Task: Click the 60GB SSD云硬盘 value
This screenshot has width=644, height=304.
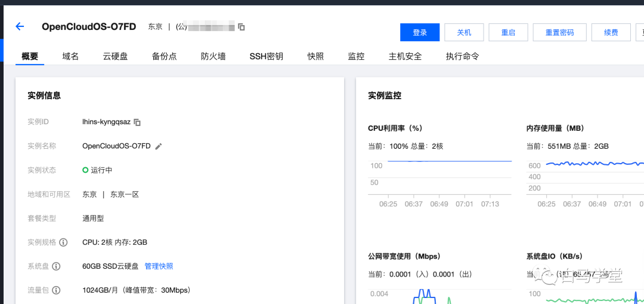Action: (110, 266)
